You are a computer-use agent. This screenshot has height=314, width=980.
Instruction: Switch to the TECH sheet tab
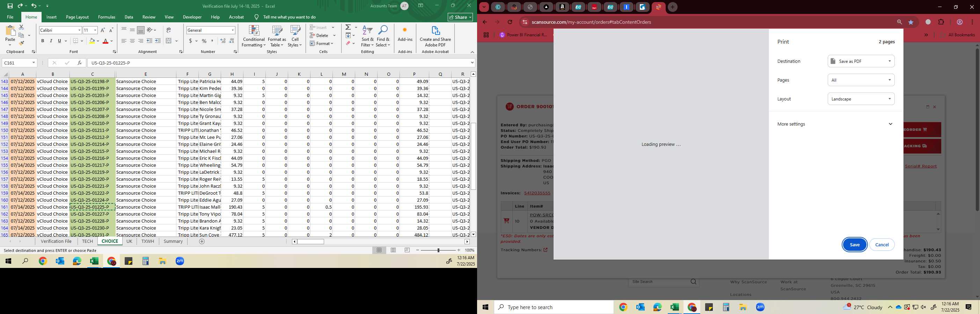[87, 241]
